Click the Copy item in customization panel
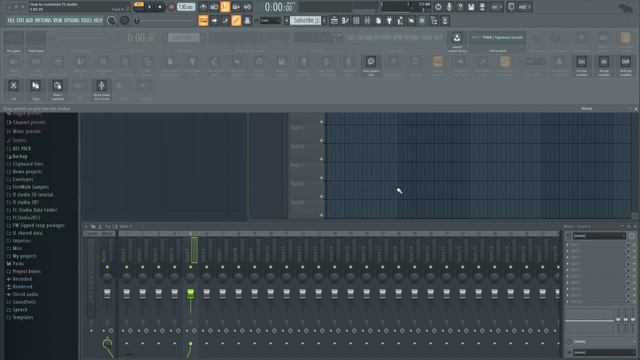This screenshot has height=360, width=640. coord(36,89)
